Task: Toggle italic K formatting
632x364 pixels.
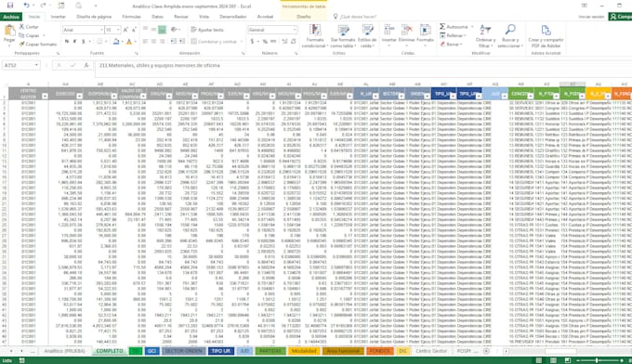Action: (x=75, y=41)
